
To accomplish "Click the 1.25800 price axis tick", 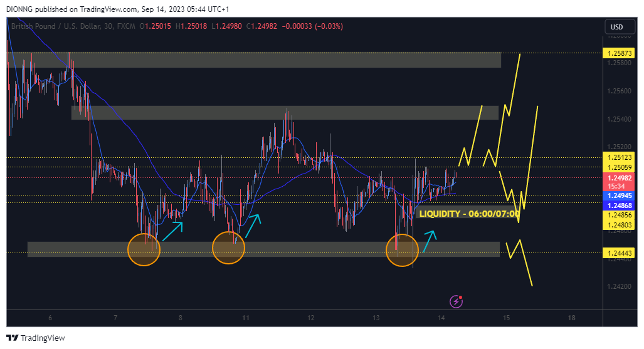I will click(619, 63).
